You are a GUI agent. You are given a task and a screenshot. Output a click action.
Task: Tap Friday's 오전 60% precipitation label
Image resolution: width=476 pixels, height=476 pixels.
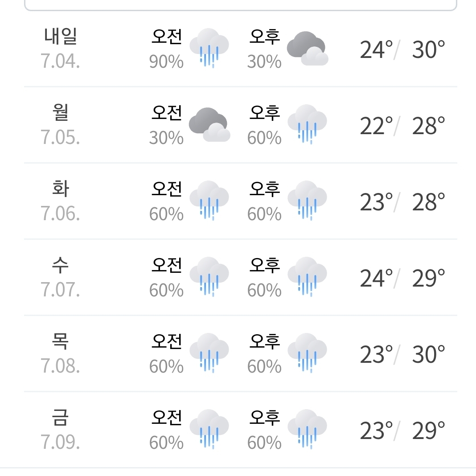pyautogui.click(x=166, y=429)
